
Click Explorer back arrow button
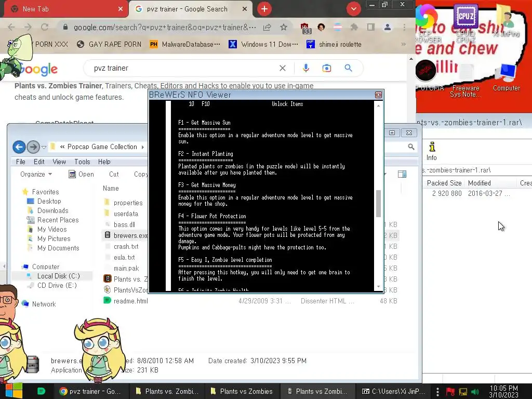tap(19, 147)
